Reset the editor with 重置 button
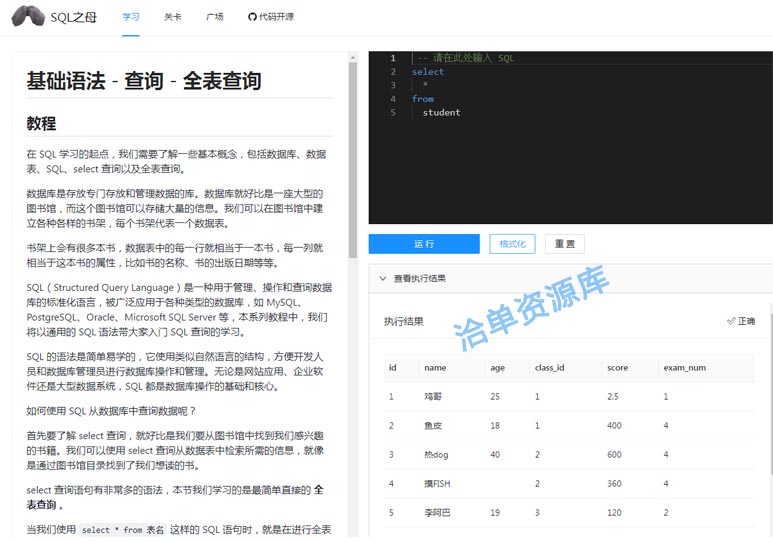 coord(564,244)
